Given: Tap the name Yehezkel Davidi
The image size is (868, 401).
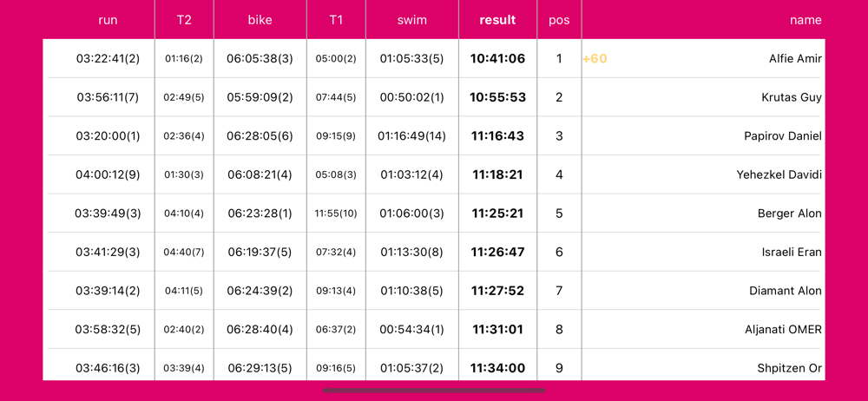Looking at the screenshot, I should point(779,174).
